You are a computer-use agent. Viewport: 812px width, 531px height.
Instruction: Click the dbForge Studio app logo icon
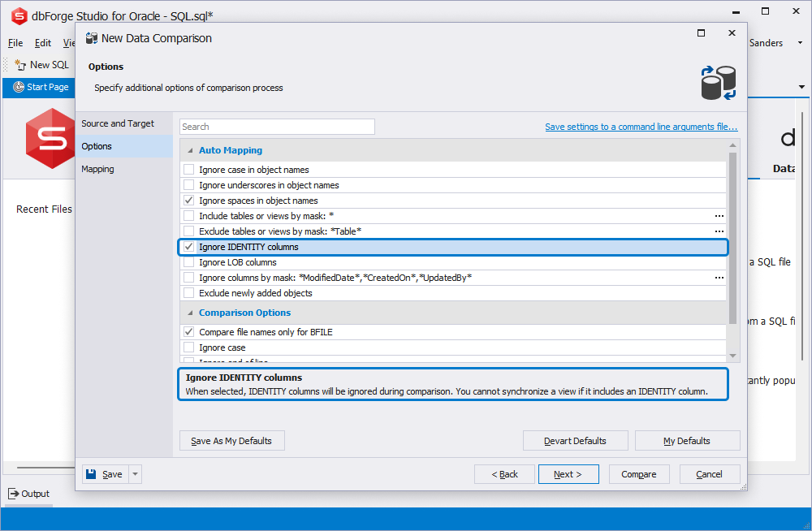pos(19,16)
